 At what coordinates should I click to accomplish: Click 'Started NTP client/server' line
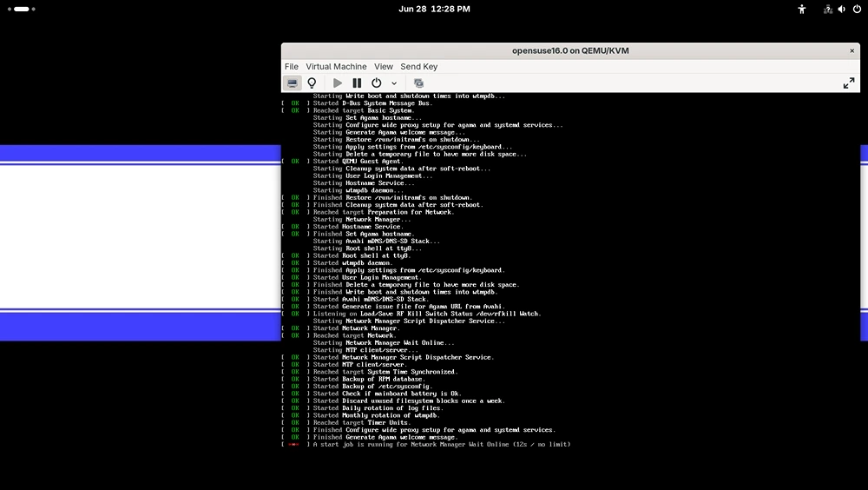[x=345, y=364]
